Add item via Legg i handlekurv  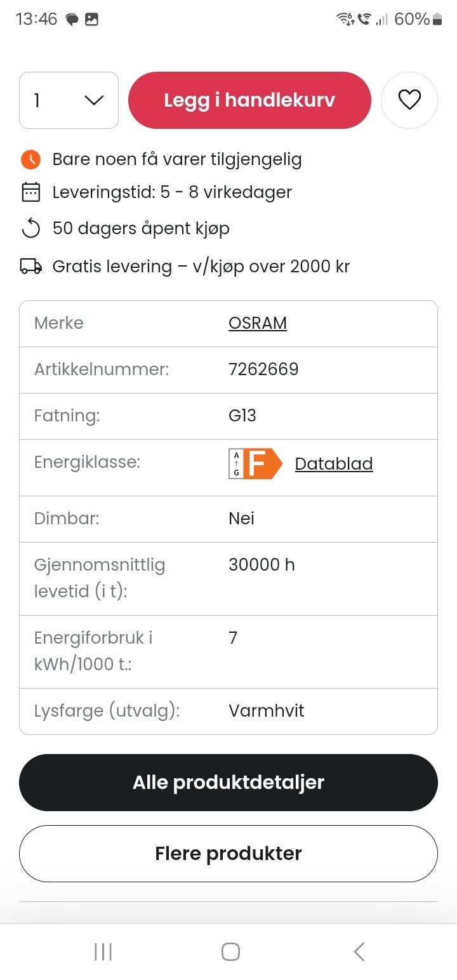pyautogui.click(x=249, y=100)
